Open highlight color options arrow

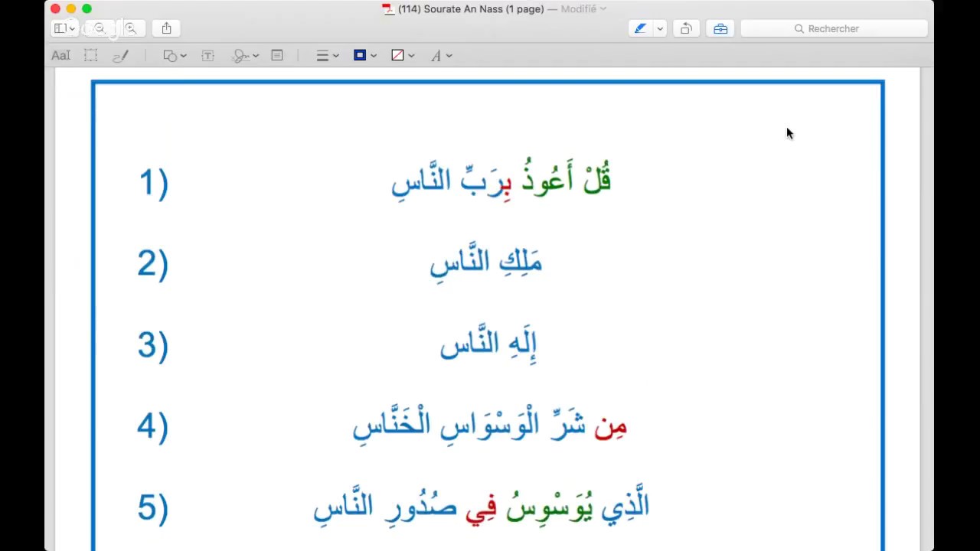click(660, 28)
